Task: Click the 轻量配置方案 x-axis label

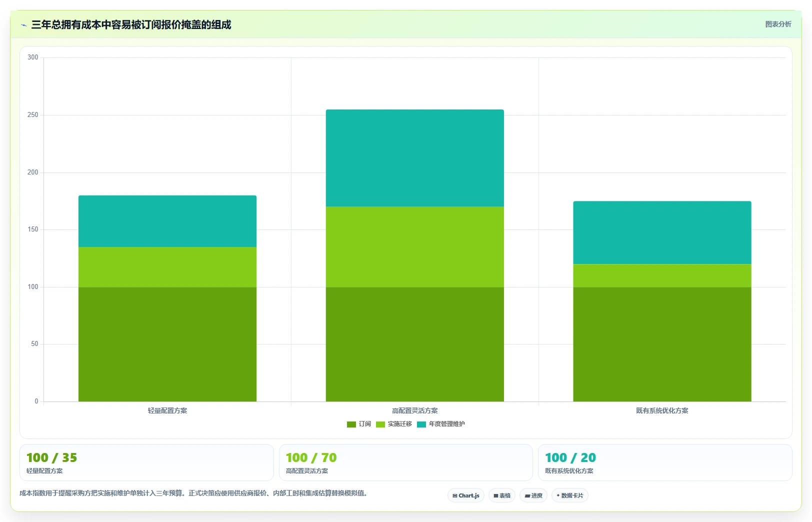Action: tap(167, 410)
